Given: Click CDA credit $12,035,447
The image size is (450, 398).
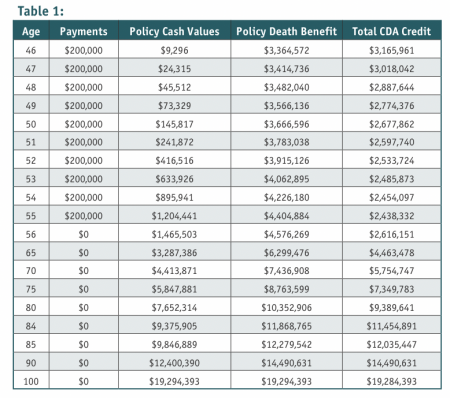Looking at the screenshot, I should coord(392,344).
